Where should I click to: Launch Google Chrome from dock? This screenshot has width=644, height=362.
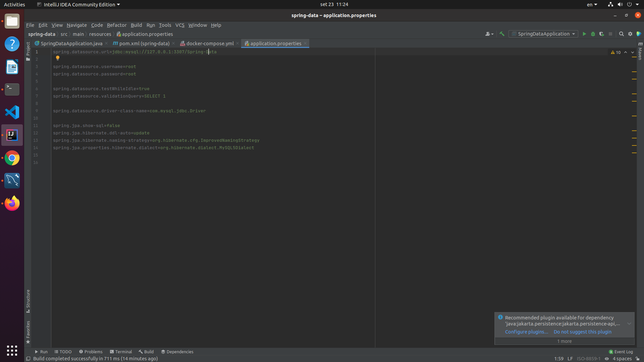pyautogui.click(x=12, y=158)
